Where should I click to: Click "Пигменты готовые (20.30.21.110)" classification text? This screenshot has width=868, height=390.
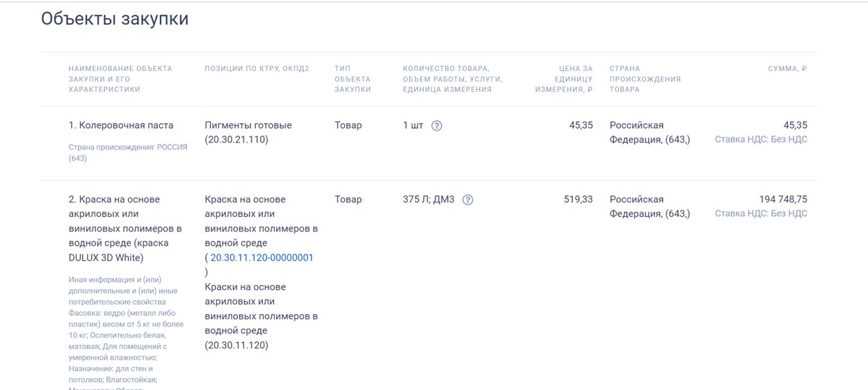248,132
